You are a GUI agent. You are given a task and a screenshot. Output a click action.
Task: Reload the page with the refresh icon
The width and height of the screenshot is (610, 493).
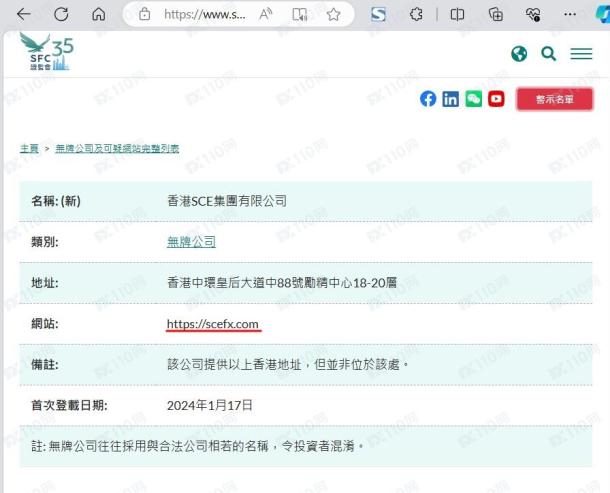(61, 14)
